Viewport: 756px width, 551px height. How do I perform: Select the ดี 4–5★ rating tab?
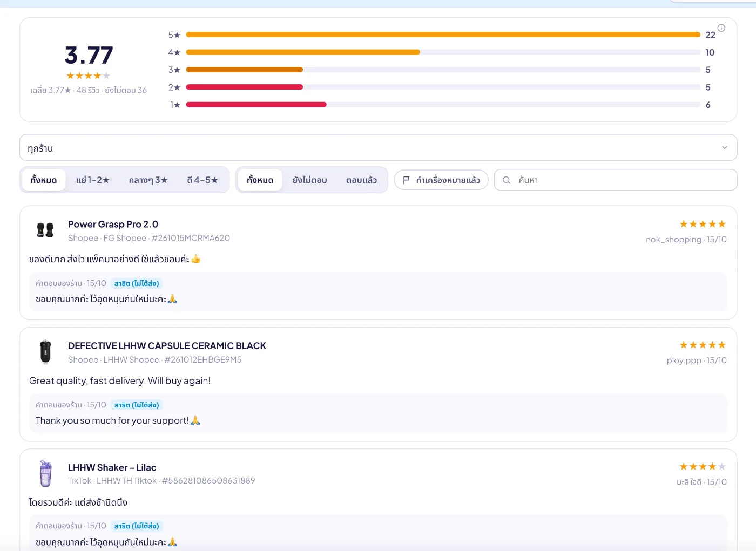click(x=202, y=180)
